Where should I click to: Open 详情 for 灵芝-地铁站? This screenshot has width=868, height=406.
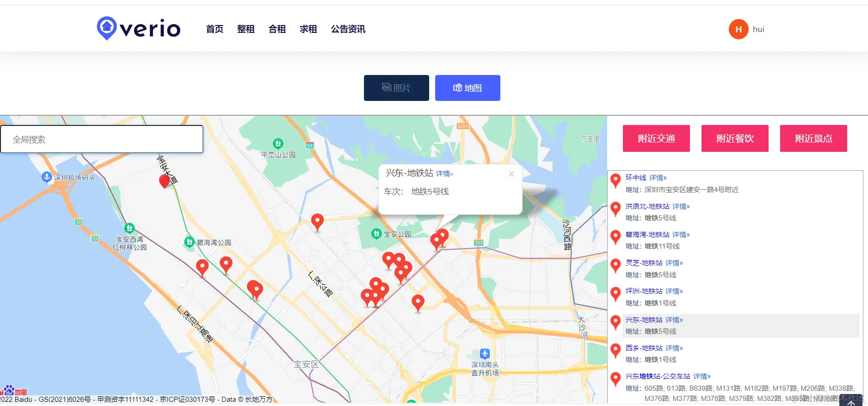coord(674,263)
